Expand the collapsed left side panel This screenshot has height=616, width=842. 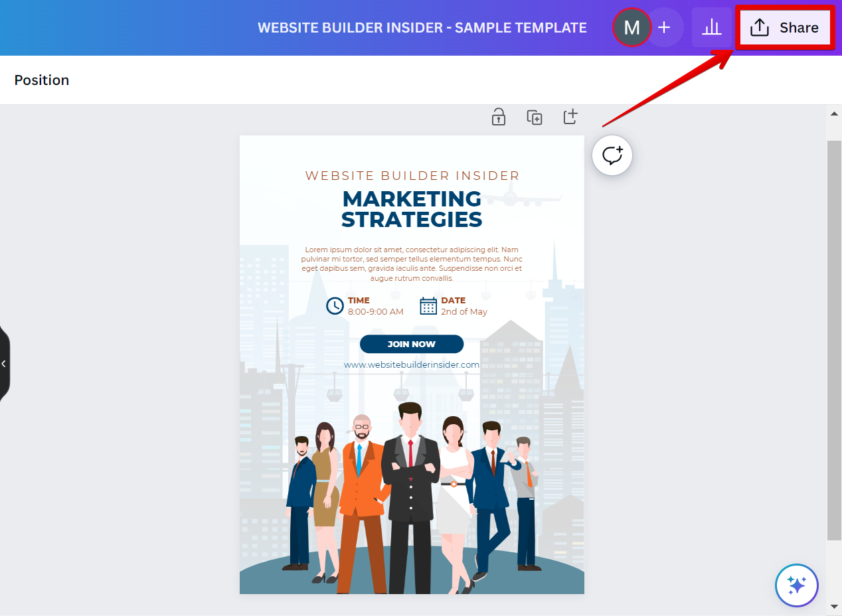4,364
